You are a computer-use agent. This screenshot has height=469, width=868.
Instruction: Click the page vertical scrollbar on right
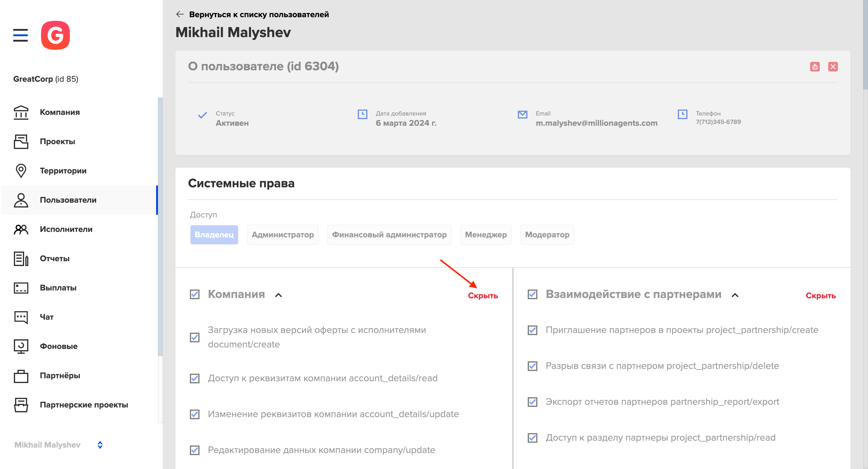865,45
